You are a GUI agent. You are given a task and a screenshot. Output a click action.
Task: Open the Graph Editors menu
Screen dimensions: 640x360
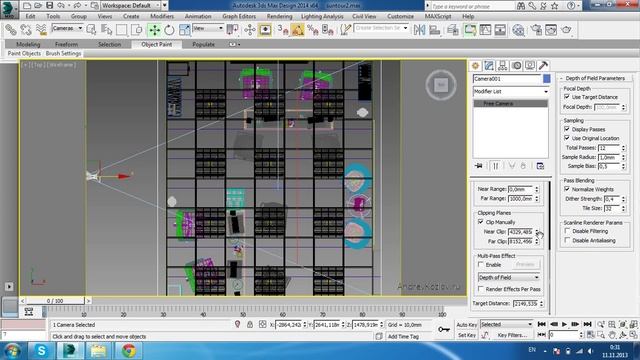239,16
